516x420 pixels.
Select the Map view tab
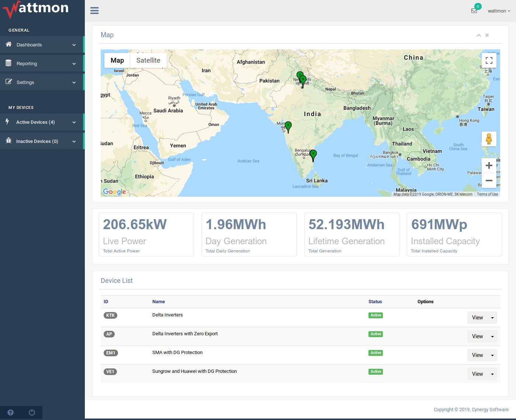[x=117, y=60]
